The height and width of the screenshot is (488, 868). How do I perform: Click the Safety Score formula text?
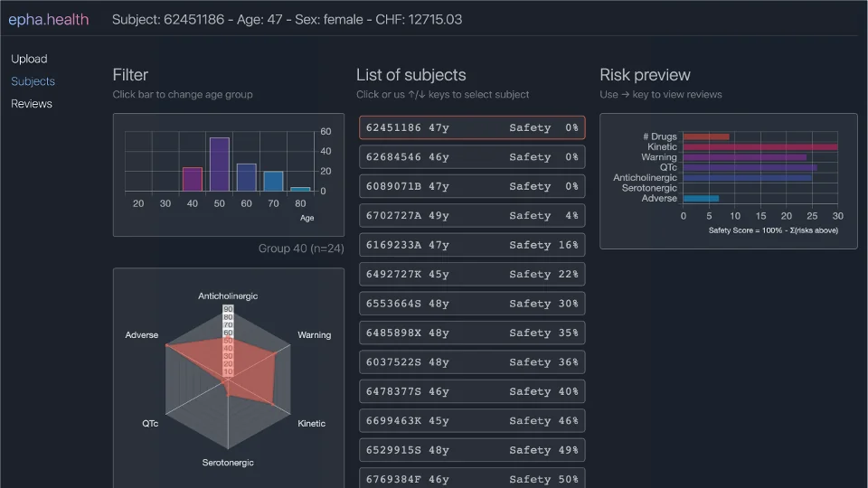tap(773, 230)
